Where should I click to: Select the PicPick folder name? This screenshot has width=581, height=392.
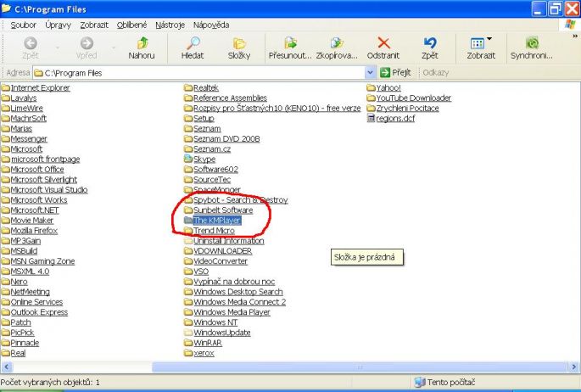[22, 333]
